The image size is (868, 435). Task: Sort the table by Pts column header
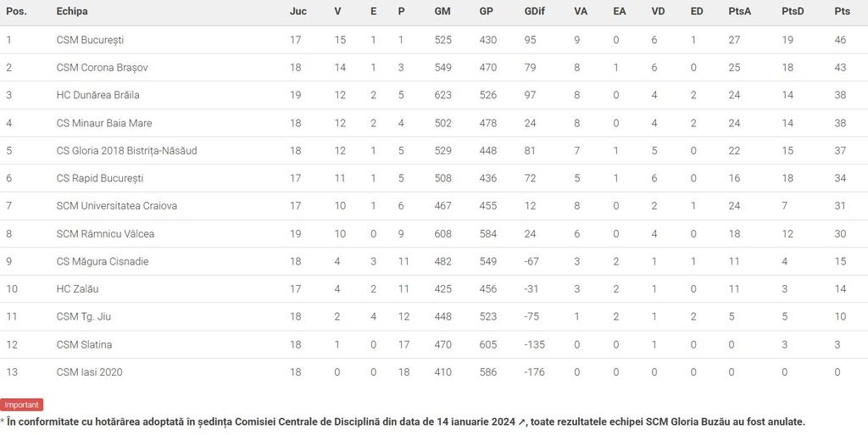pos(842,12)
